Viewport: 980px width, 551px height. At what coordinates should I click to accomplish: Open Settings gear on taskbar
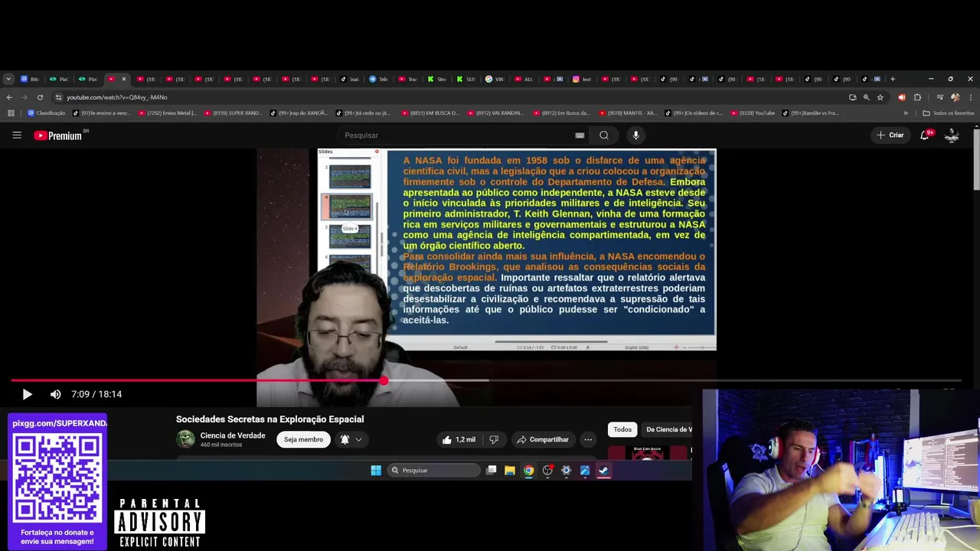click(567, 471)
